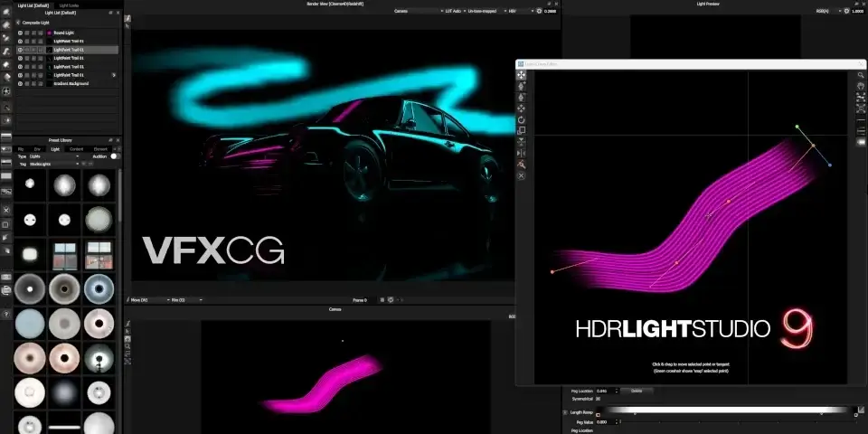Select the rotate curve tool
The width and height of the screenshot is (868, 434).
pos(521,119)
